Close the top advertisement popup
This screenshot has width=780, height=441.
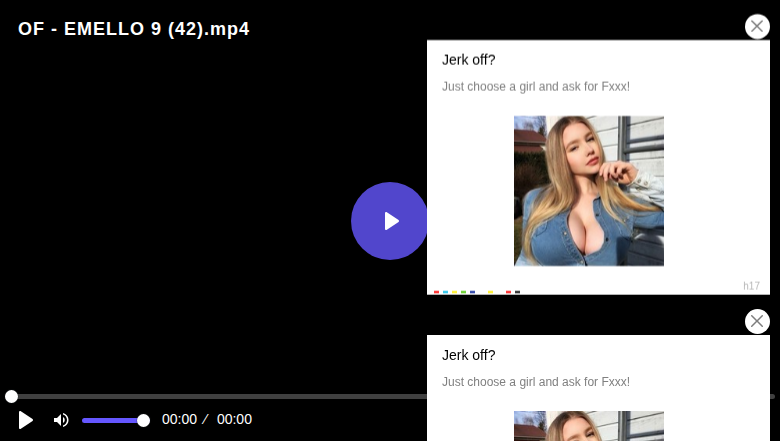pos(757,27)
